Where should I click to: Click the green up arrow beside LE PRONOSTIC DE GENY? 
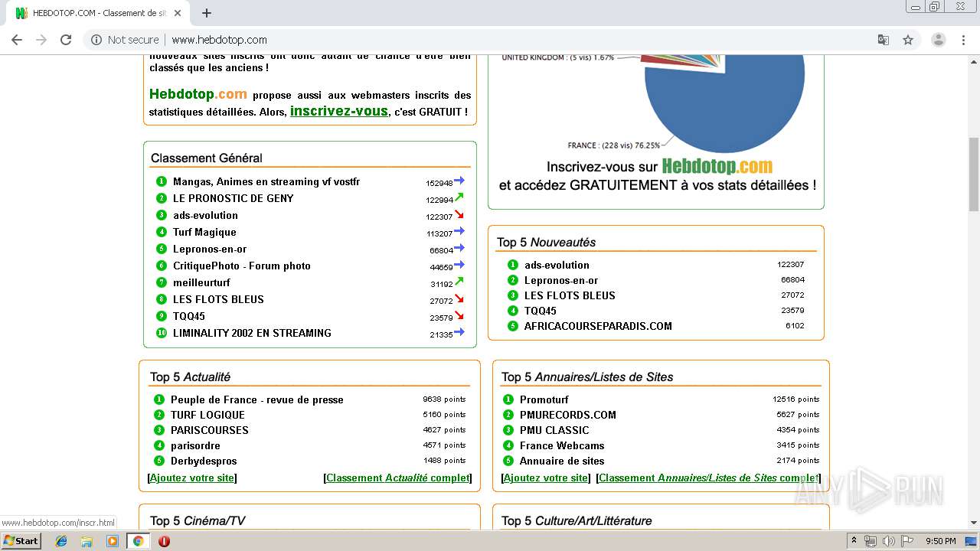tap(459, 197)
